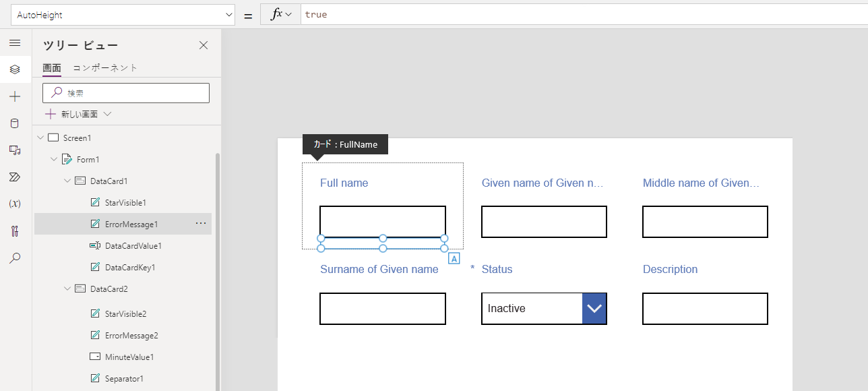
Task: Open the Data cylinder icon
Action: click(x=15, y=123)
